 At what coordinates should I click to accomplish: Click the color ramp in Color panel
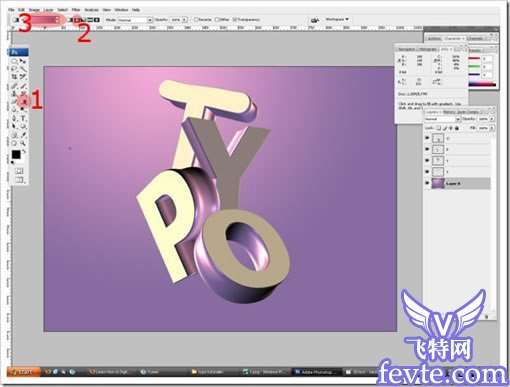482,85
